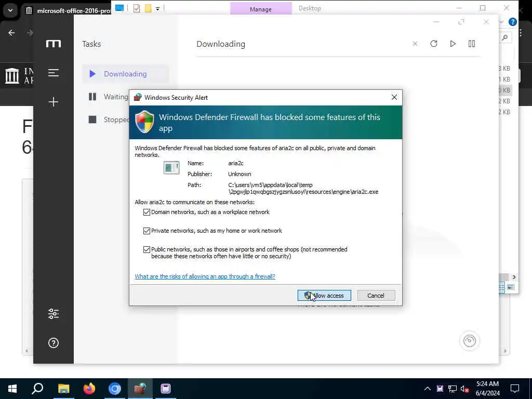Image resolution: width=532 pixels, height=399 pixels.
Task: Open Firefox from taskbar
Action: coord(89,389)
